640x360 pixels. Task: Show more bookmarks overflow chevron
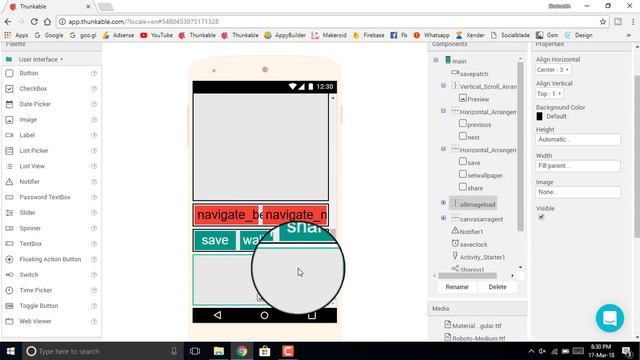pos(629,36)
